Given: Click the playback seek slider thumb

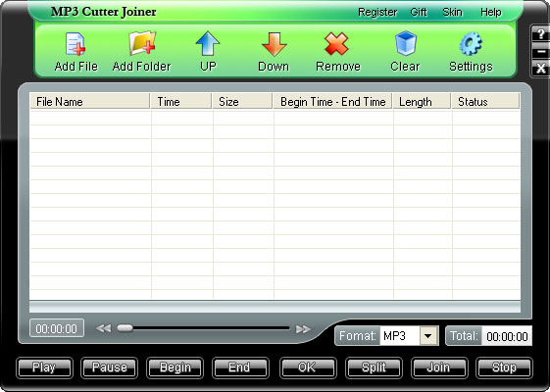Looking at the screenshot, I should [125, 328].
